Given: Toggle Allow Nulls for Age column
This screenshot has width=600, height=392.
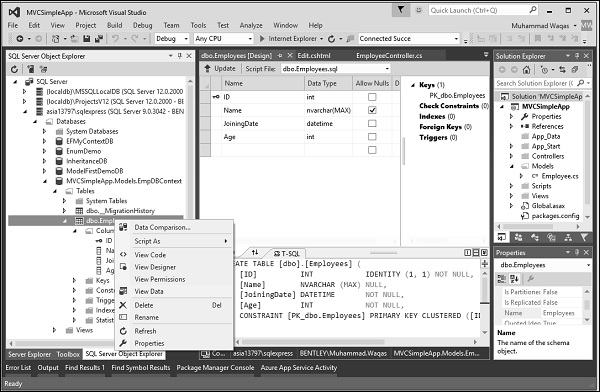Looking at the screenshot, I should 372,137.
